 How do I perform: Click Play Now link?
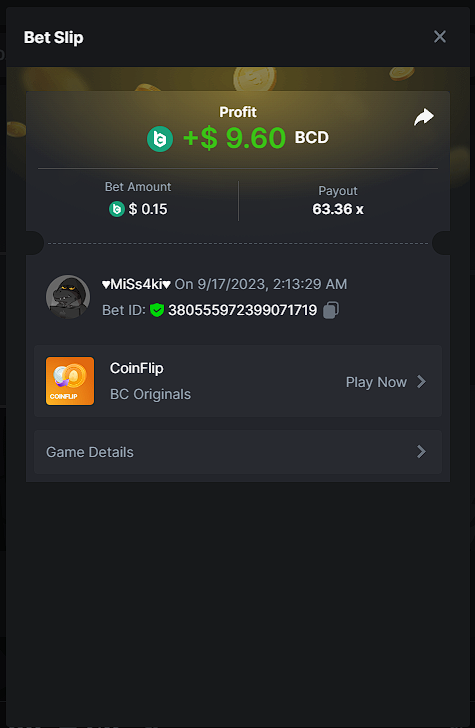coord(376,382)
